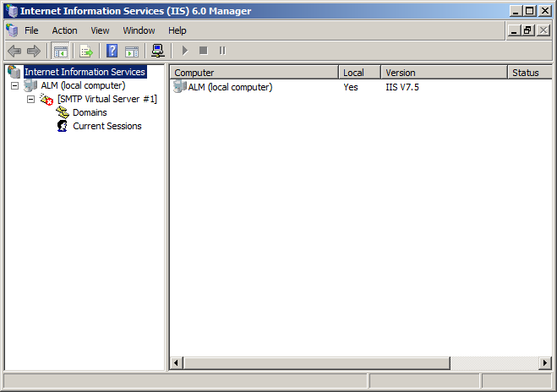Open Help with the blue question mark icon
This screenshot has width=557, height=392.
pyautogui.click(x=112, y=52)
